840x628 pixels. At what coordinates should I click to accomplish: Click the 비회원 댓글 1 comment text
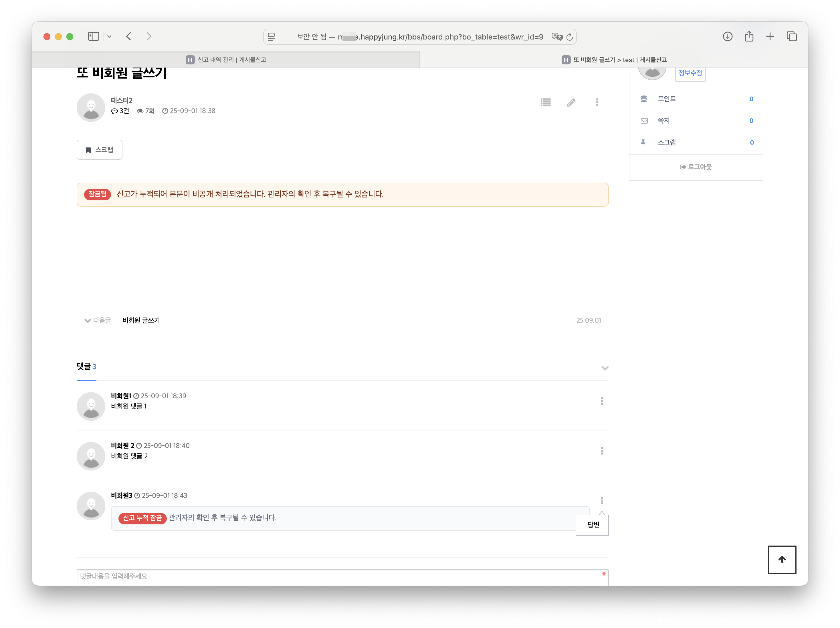(x=129, y=406)
